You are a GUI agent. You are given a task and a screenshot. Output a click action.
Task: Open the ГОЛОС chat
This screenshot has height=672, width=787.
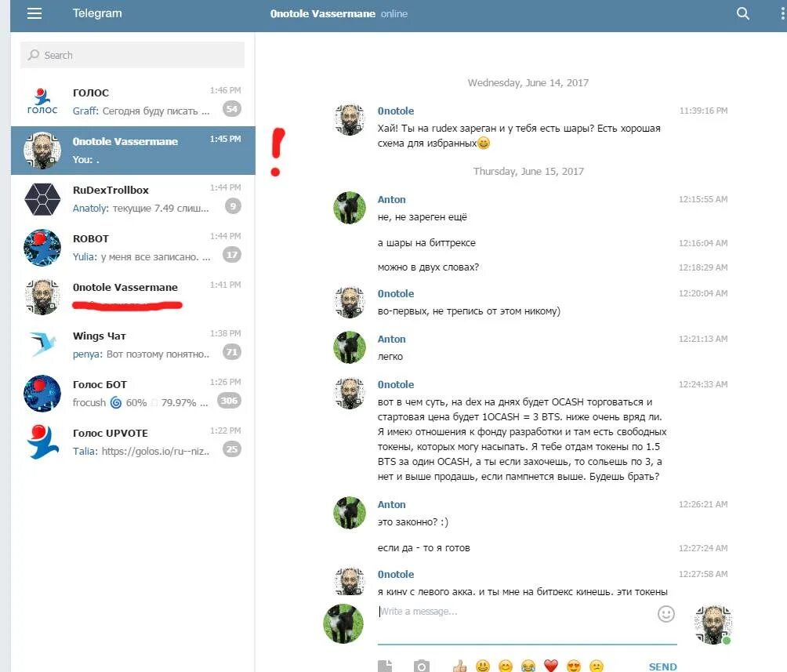[x=133, y=101]
